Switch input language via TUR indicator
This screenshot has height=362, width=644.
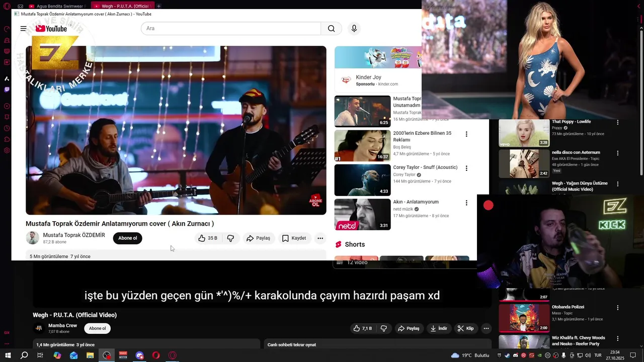tap(598, 355)
